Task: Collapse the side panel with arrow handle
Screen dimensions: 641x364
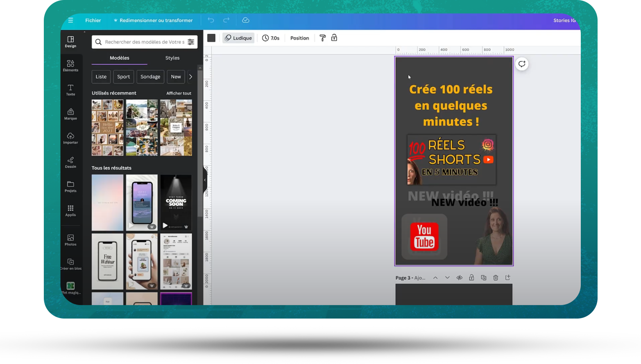Action: tap(205, 180)
